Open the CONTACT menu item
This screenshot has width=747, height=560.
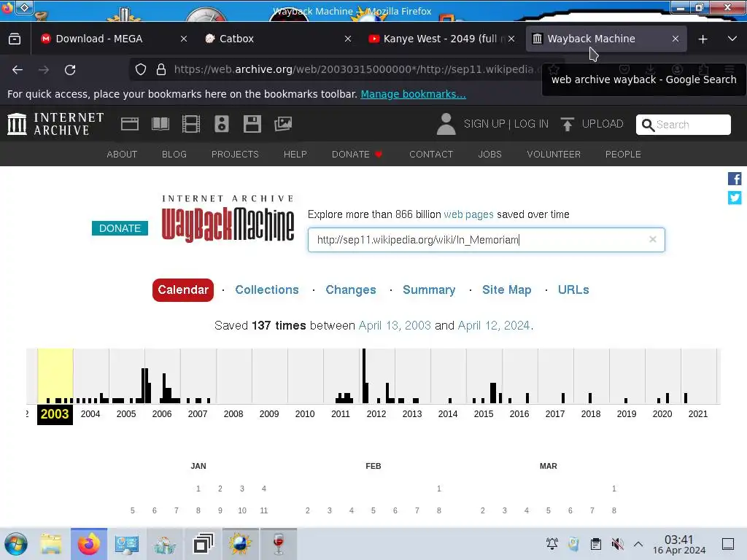coord(431,155)
